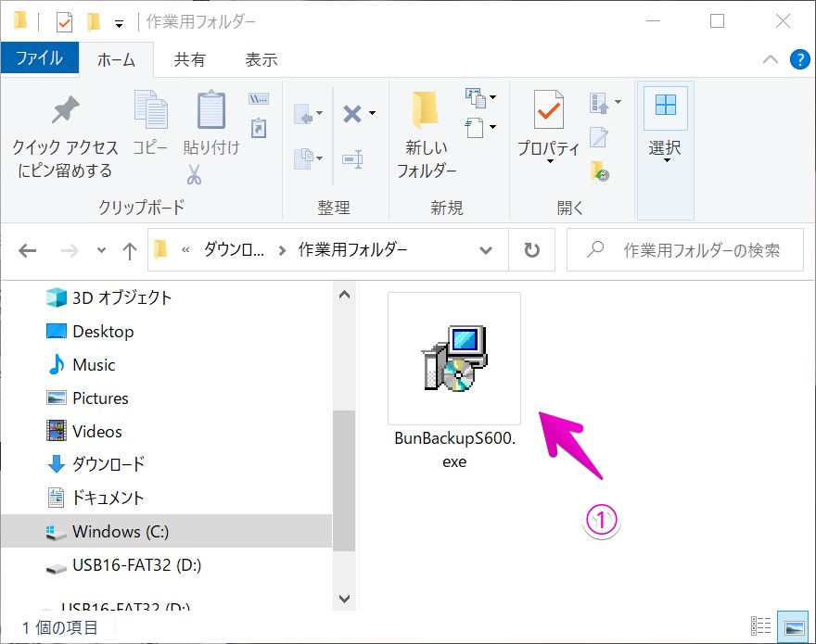Click the 作業用フォルダー breadcrumb

point(353,249)
